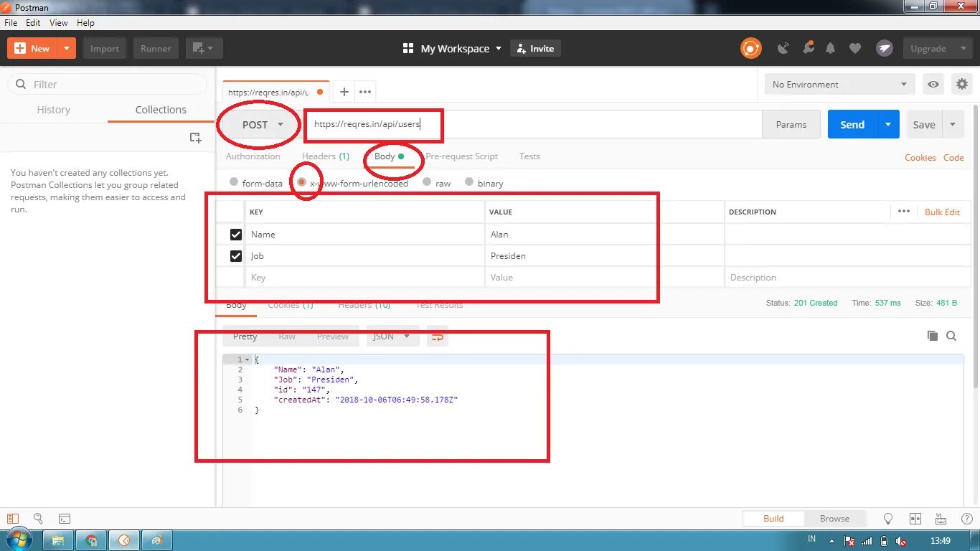Click the blue Send button

click(852, 125)
